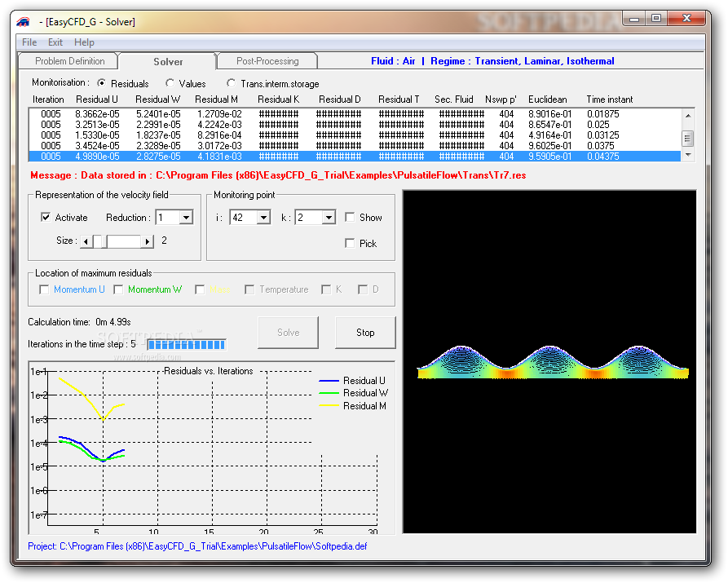Click the Calculation time readout
Image resolution: width=728 pixels, height=583 pixels.
(x=79, y=322)
